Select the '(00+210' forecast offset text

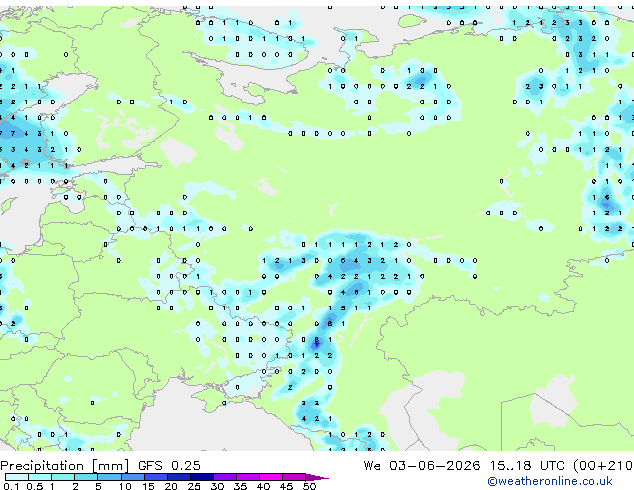[603, 466]
